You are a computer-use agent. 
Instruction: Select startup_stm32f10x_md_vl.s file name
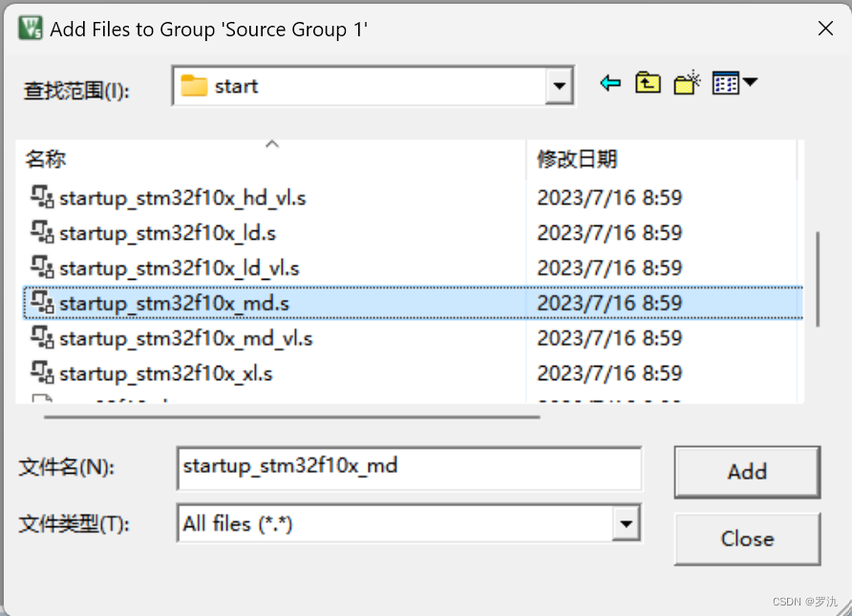(x=186, y=339)
